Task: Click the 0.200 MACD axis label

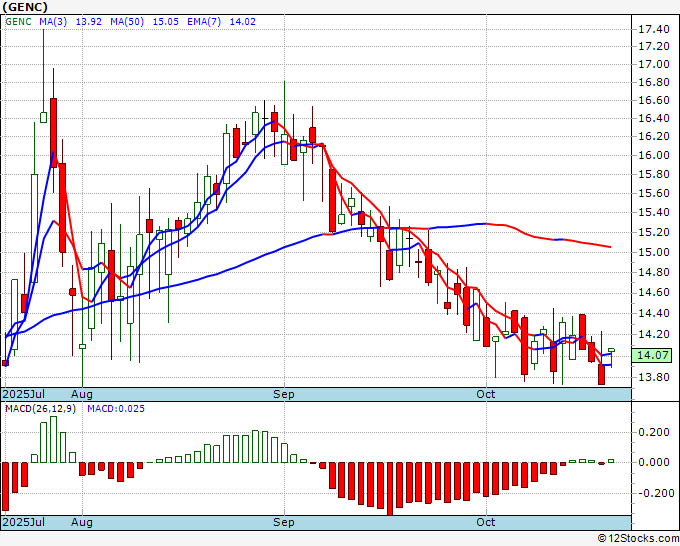Action: point(653,432)
